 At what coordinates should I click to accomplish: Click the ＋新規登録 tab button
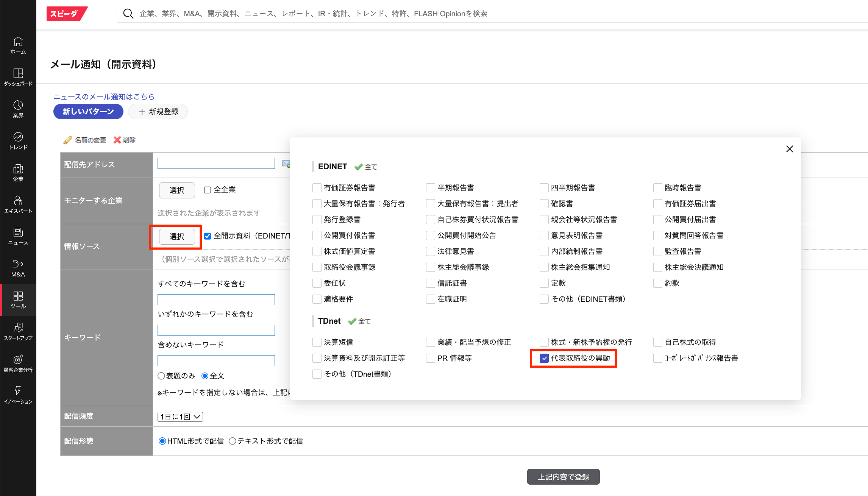click(x=158, y=112)
